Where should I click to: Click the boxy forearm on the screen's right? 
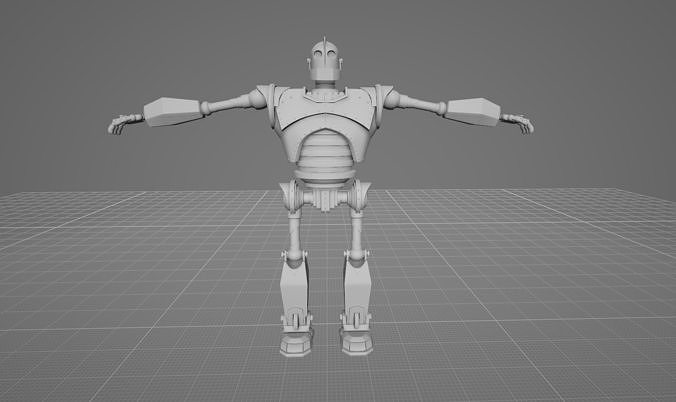click(473, 112)
